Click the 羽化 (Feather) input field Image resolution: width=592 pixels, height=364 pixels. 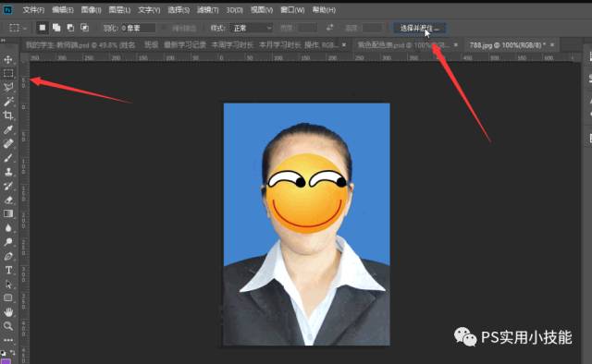point(138,28)
